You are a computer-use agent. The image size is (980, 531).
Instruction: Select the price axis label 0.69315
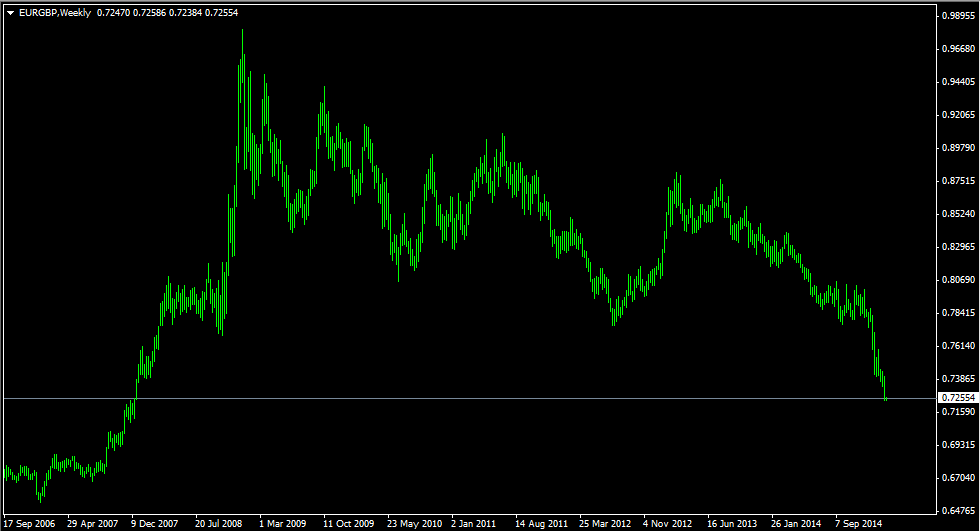click(x=958, y=445)
